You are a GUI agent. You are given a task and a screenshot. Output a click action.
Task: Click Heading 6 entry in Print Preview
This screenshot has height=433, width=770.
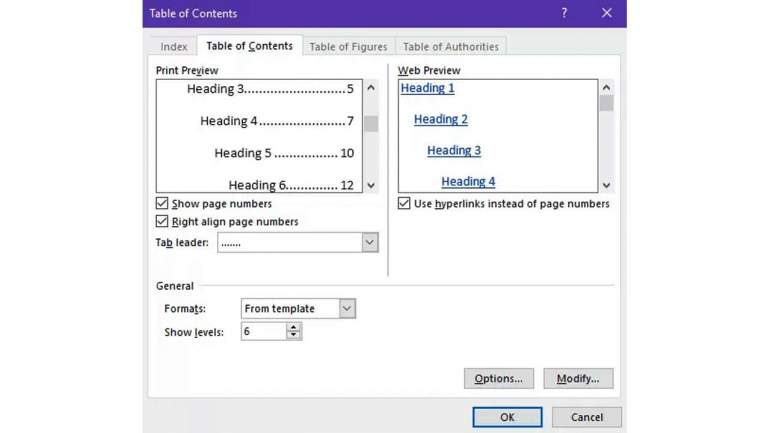coord(291,185)
